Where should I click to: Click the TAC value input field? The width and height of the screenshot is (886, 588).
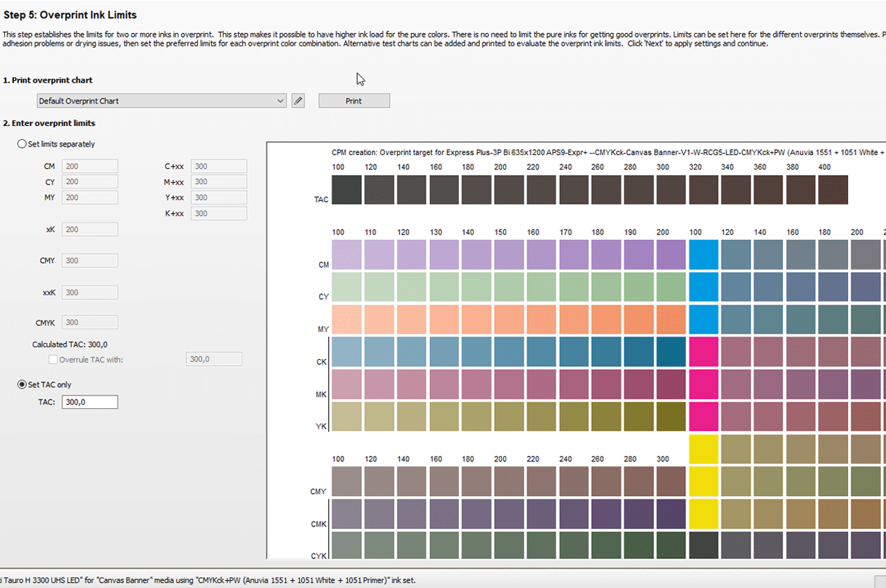tap(89, 402)
